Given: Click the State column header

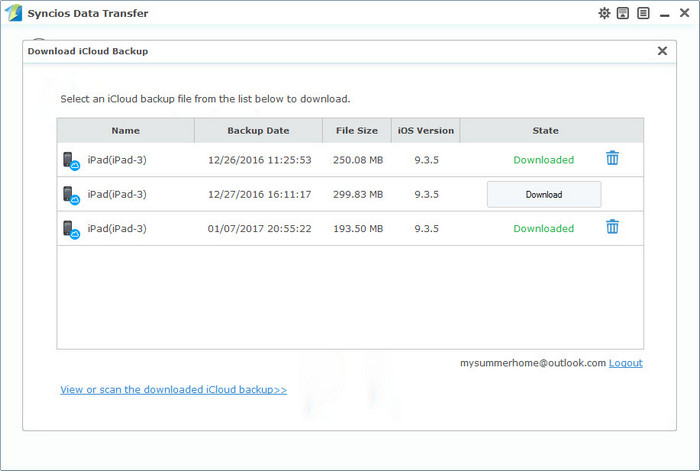Looking at the screenshot, I should pyautogui.click(x=552, y=130).
